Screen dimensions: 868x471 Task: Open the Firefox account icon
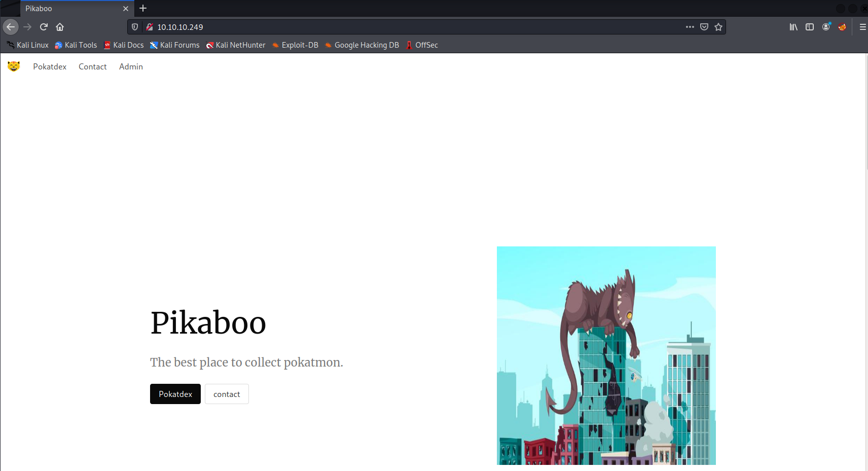[826, 27]
